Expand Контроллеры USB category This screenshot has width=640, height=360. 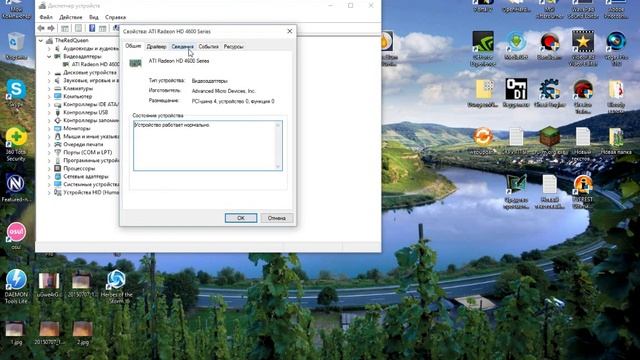click(x=49, y=112)
